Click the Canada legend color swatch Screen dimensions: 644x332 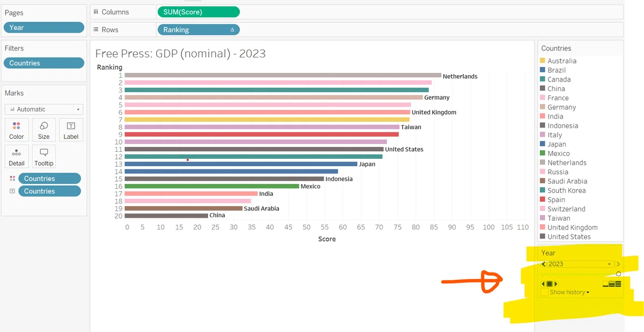pyautogui.click(x=543, y=79)
